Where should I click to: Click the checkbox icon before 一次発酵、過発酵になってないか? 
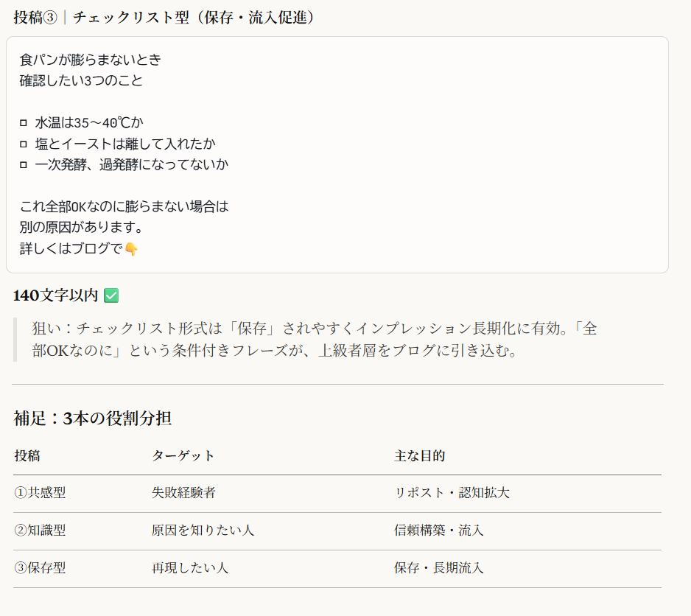pos(23,165)
